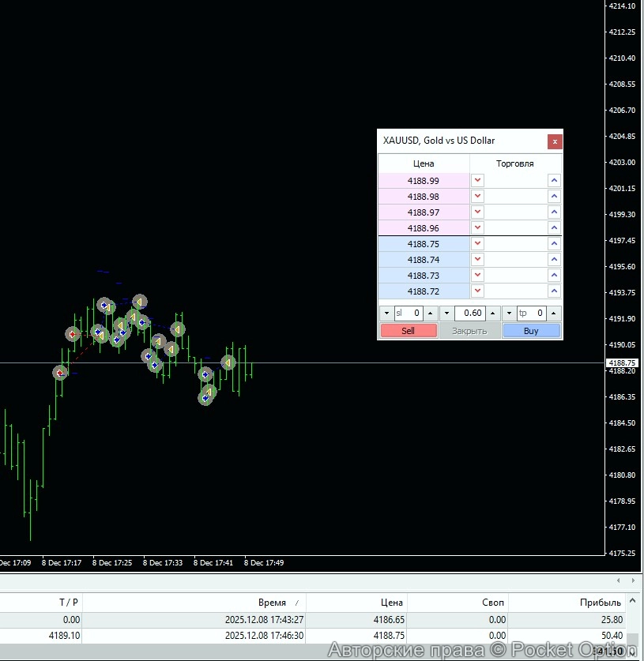This screenshot has height=661, width=644.
Task: Click the blue buy arrow at 4188.73
Action: click(x=554, y=276)
